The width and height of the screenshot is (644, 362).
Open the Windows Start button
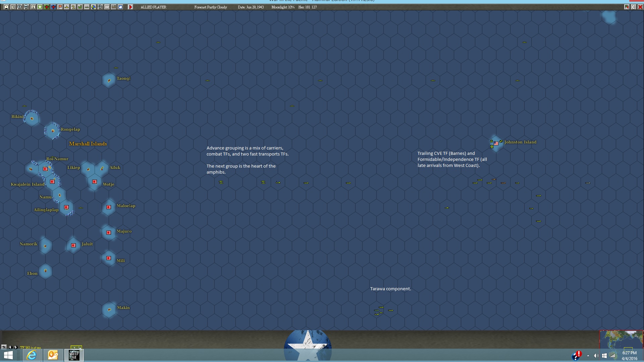click(x=8, y=355)
